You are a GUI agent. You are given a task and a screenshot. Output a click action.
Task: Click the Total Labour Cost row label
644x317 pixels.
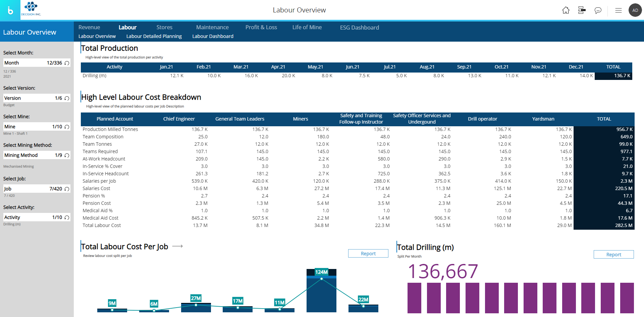pos(102,225)
